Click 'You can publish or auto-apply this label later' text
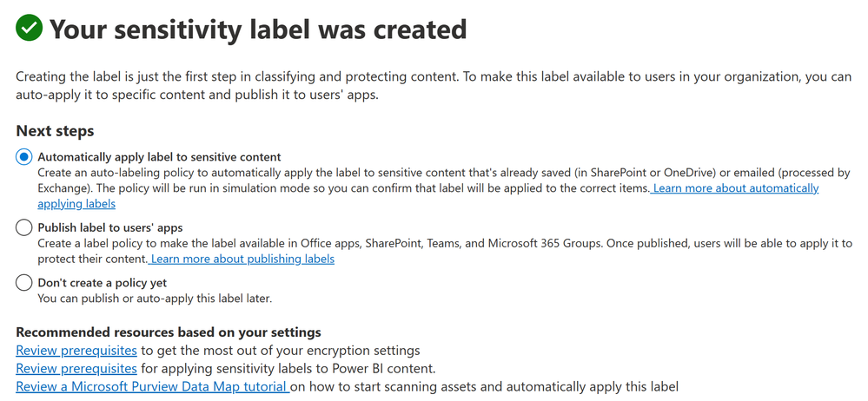This screenshot has height=401, width=868. click(155, 299)
